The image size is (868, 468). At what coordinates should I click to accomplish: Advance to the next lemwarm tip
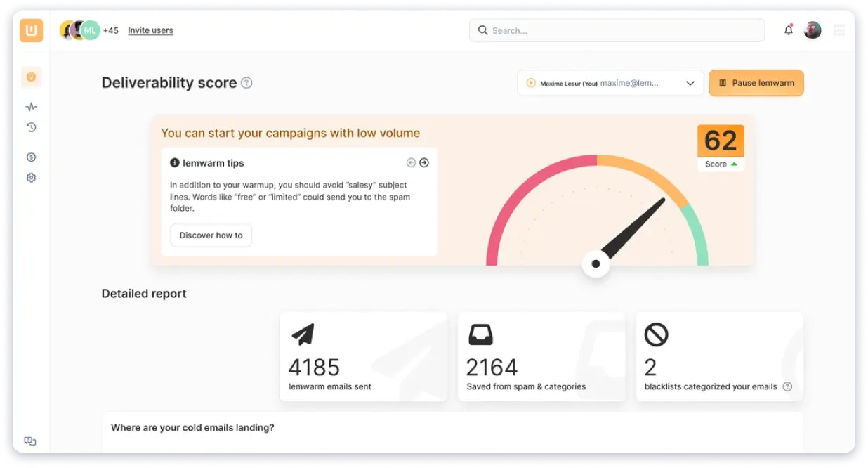point(424,162)
